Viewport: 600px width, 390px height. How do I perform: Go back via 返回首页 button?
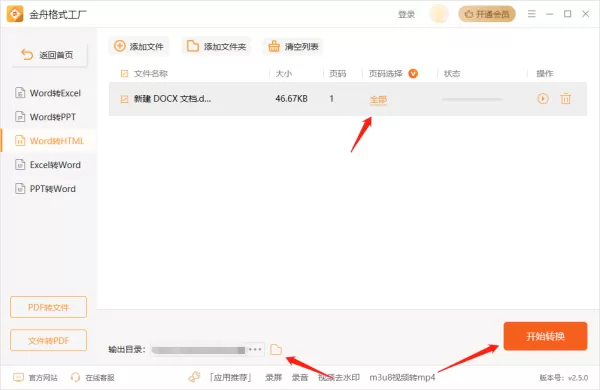49,55
